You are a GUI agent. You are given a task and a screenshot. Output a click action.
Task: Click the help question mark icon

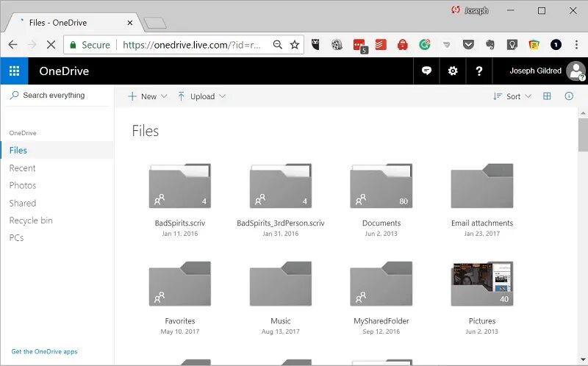(x=479, y=71)
